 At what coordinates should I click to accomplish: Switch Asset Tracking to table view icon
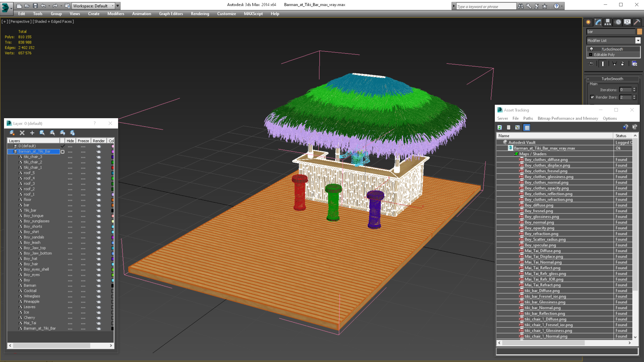pyautogui.click(x=527, y=128)
